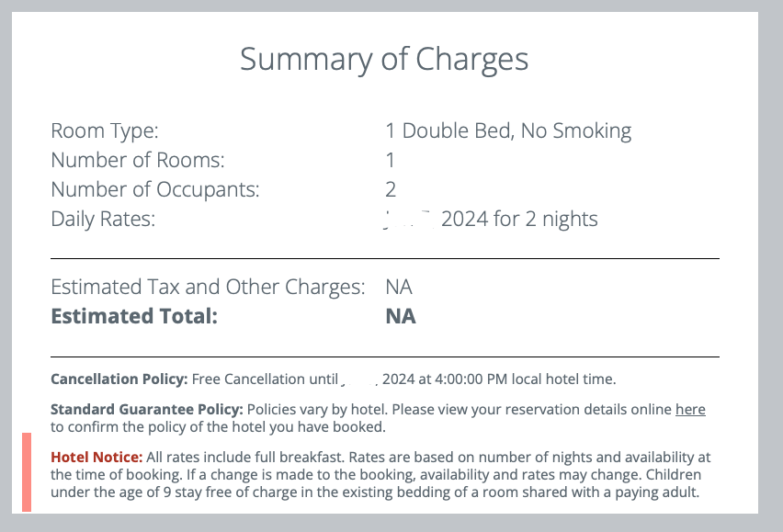783x532 pixels.
Task: Click the Summary of Charges heading
Action: coord(384,60)
